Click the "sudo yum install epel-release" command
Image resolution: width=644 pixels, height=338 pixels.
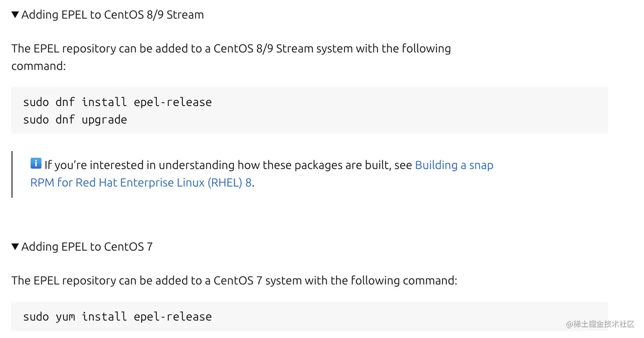click(x=117, y=317)
